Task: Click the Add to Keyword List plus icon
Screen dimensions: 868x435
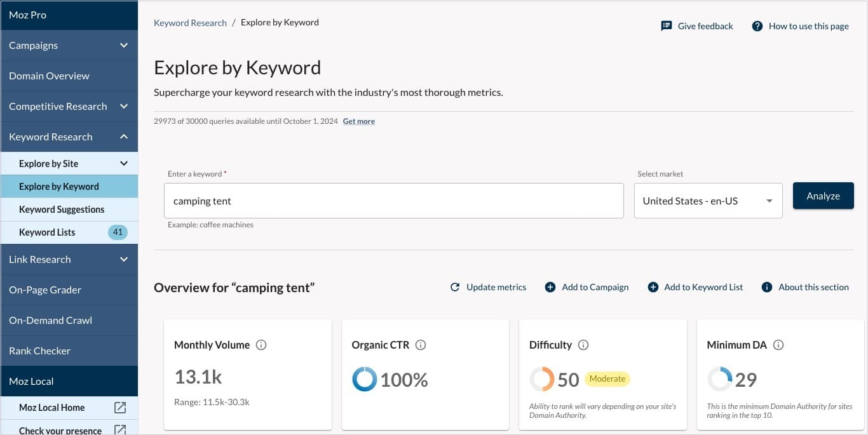Action: point(653,287)
